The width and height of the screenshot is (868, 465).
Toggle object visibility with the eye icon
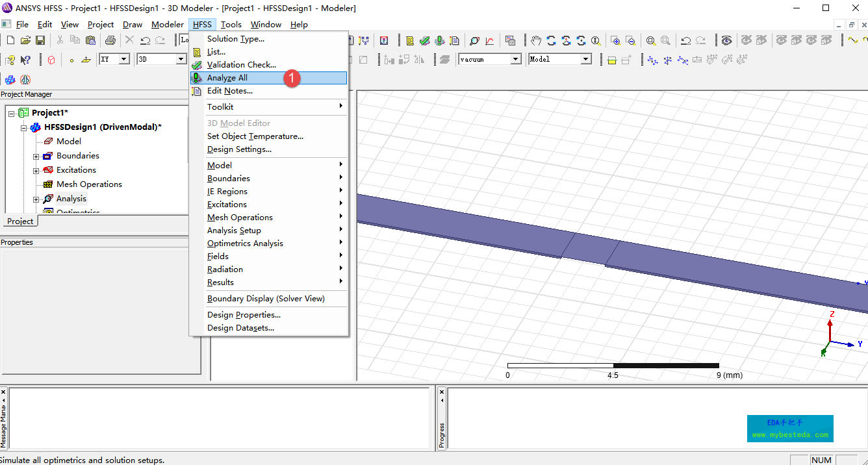(726, 40)
